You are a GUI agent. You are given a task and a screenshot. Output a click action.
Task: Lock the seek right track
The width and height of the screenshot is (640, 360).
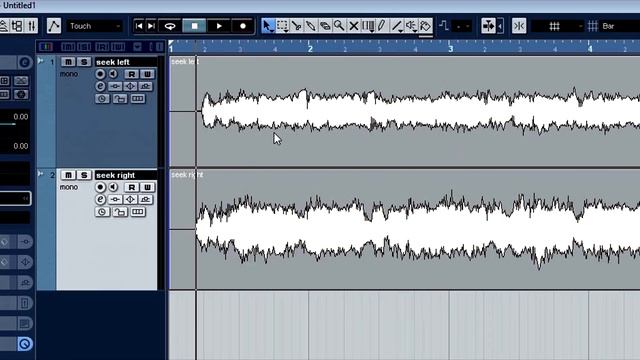click(120, 211)
